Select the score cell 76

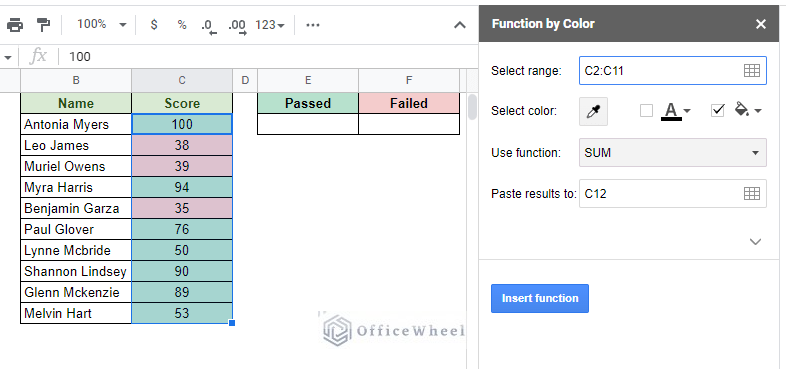182,229
